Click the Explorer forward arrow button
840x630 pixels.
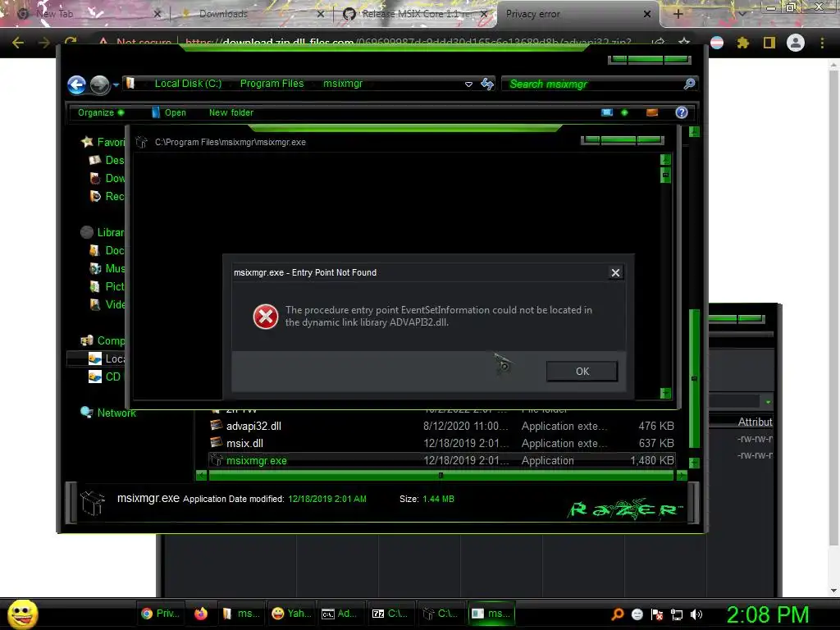pyautogui.click(x=99, y=84)
